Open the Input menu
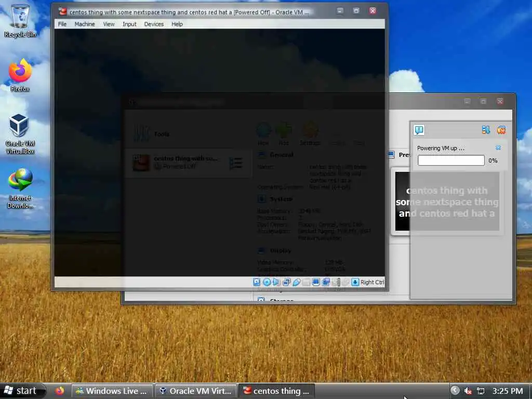532x399 pixels. pyautogui.click(x=129, y=24)
